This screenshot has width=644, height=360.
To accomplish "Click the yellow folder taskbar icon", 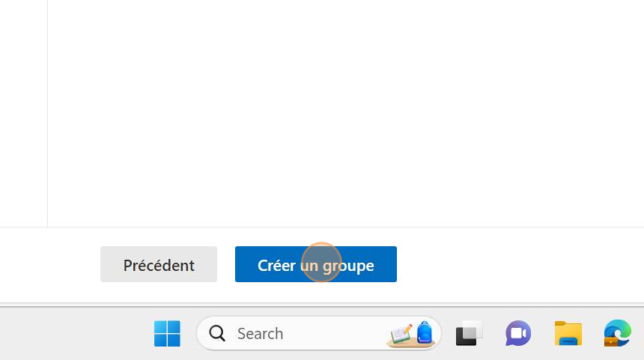I will point(568,333).
